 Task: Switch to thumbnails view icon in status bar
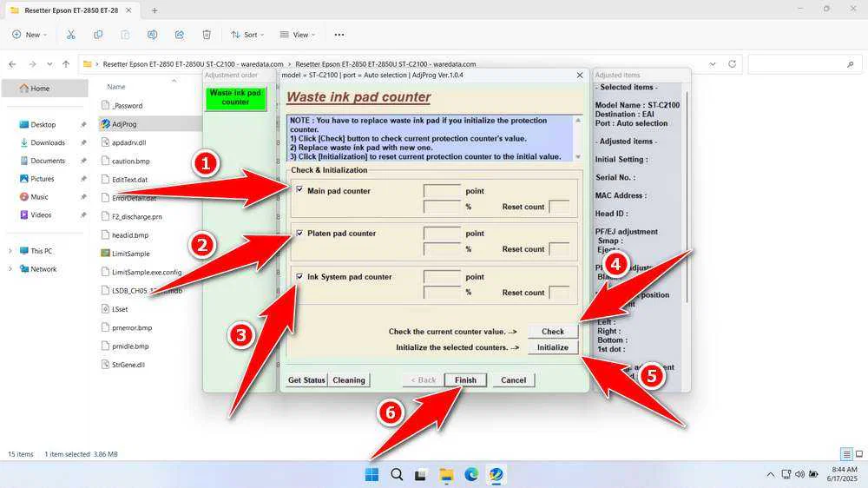pos(858,454)
